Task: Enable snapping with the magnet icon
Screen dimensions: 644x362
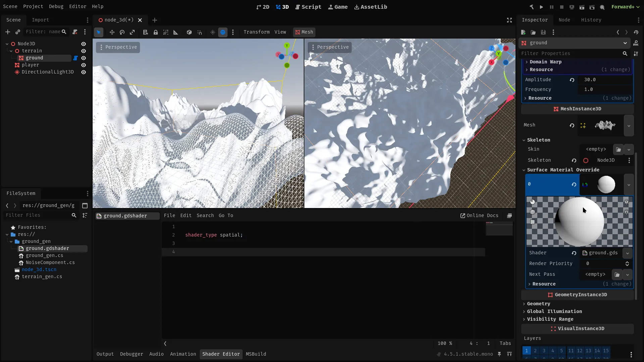Action: point(200,32)
